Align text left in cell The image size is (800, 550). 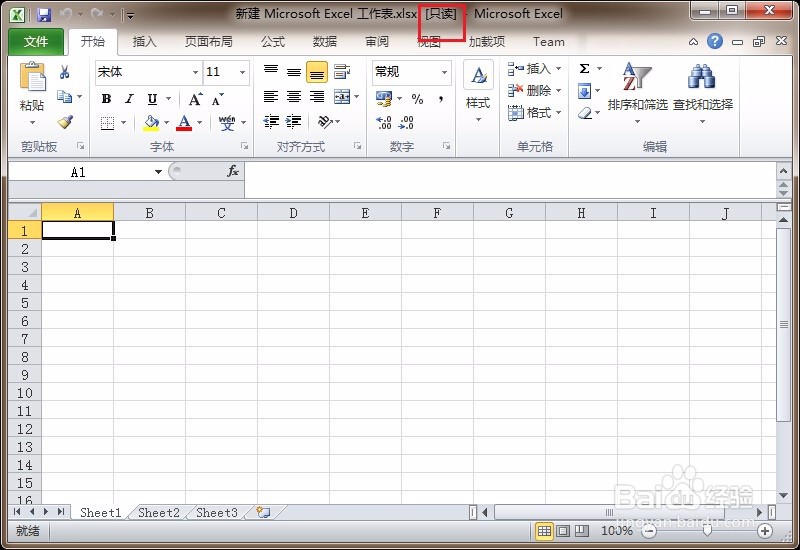270,96
